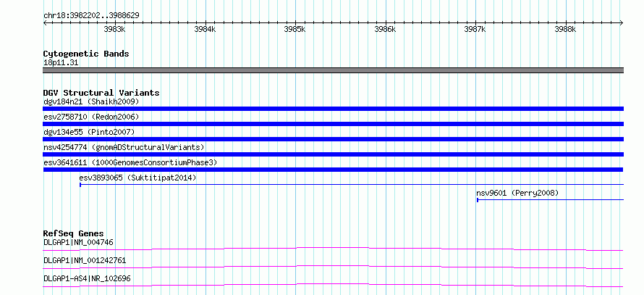Click the left arrow of the ruler
The height and width of the screenshot is (295, 644).
45,22
